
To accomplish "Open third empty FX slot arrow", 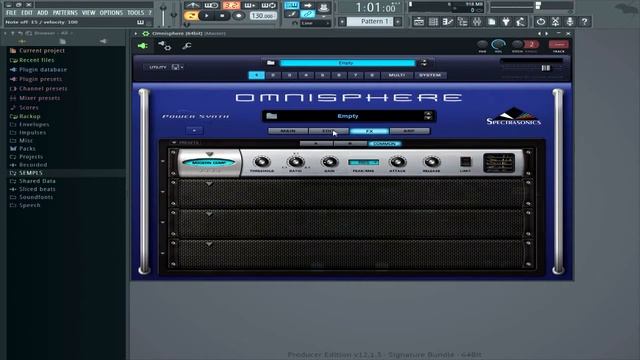I will pos(209,214).
